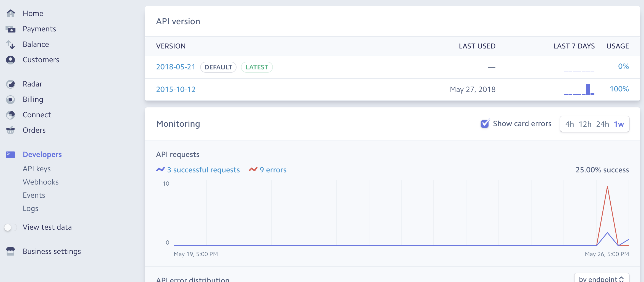Toggle the View test data switch

[10, 227]
